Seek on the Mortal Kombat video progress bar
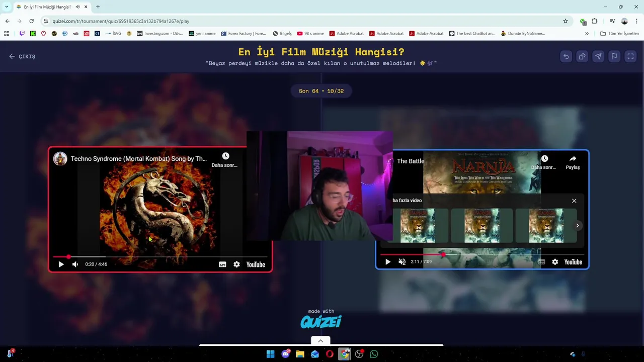Viewport: 644px width, 362px height. 160,256
